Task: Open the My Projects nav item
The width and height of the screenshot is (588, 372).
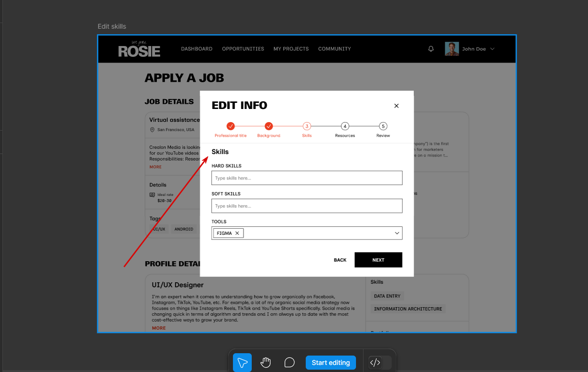Action: tap(291, 49)
